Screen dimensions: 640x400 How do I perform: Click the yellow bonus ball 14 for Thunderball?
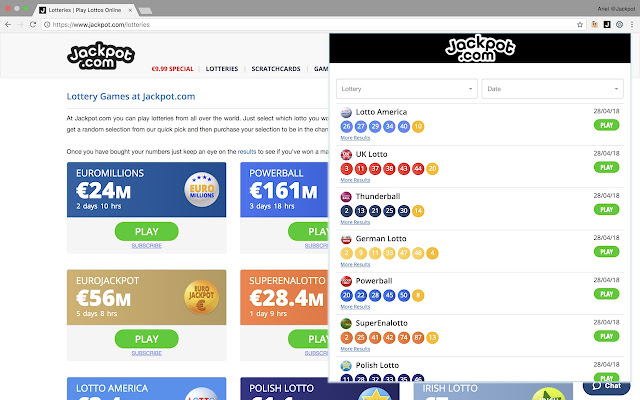point(418,211)
